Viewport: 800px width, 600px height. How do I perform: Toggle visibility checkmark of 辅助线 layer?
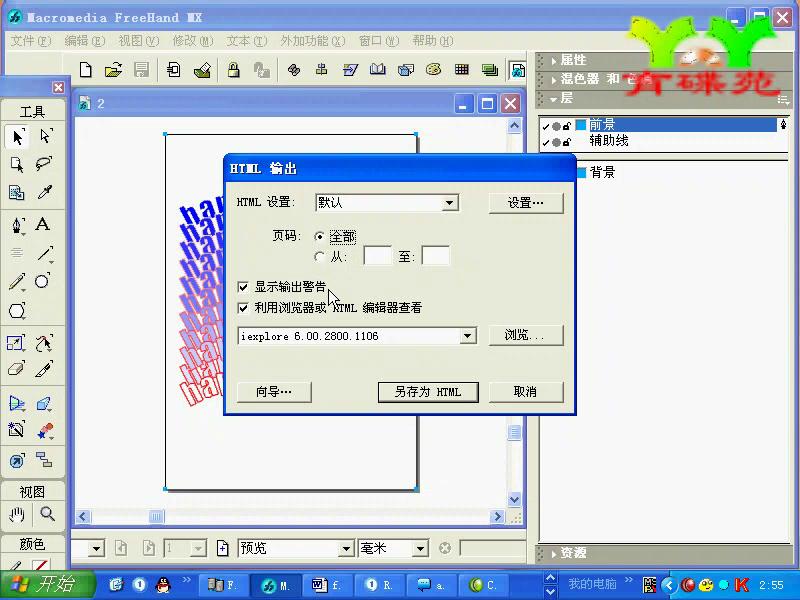point(546,142)
